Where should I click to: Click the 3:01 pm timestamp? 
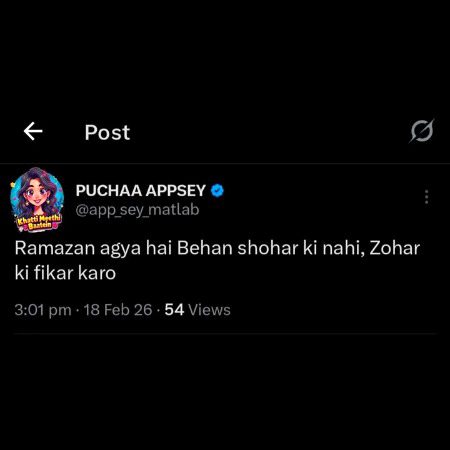click(x=43, y=310)
